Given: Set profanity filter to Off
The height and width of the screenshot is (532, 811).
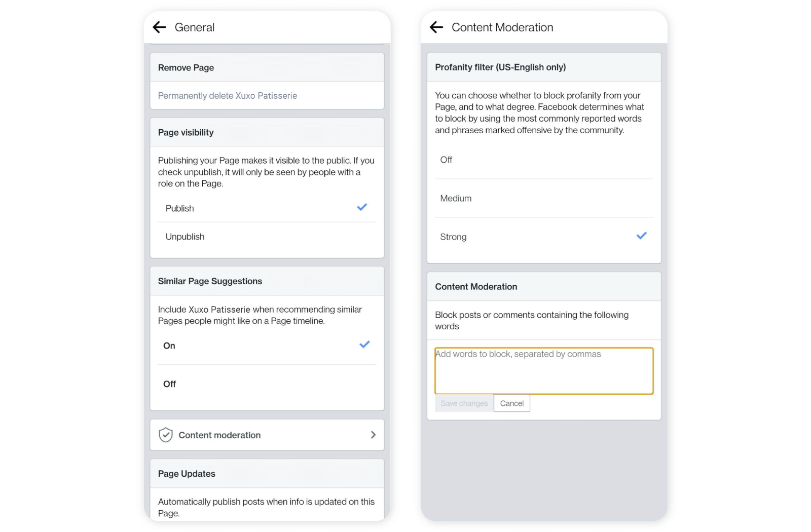Looking at the screenshot, I should pyautogui.click(x=446, y=160).
